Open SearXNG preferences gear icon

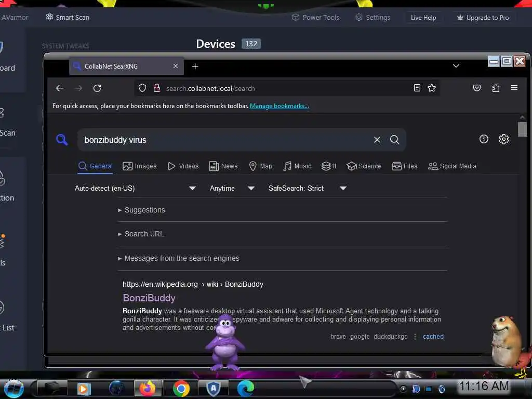click(x=503, y=139)
